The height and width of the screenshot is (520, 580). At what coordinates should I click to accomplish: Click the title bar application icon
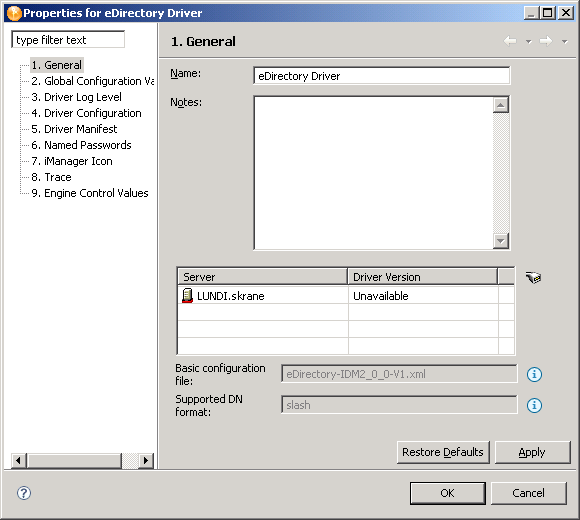(14, 13)
